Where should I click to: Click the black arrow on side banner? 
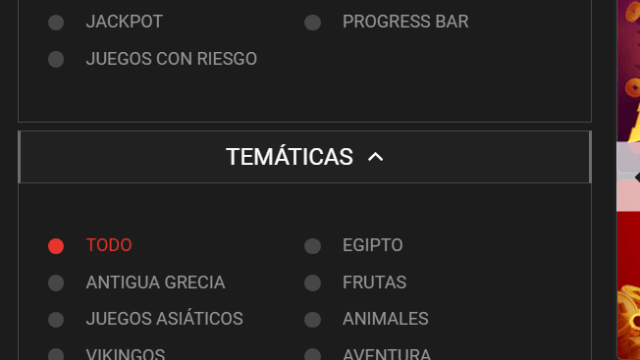coord(637,178)
